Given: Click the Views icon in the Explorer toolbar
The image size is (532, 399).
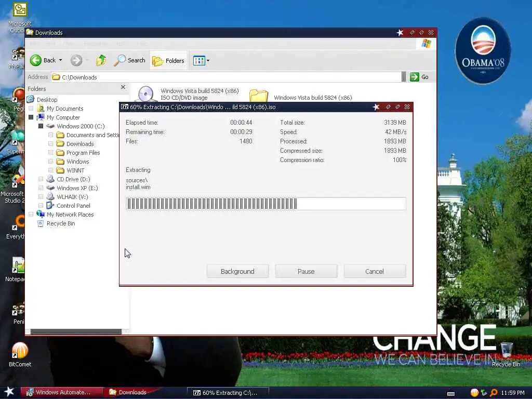Looking at the screenshot, I should (x=199, y=61).
